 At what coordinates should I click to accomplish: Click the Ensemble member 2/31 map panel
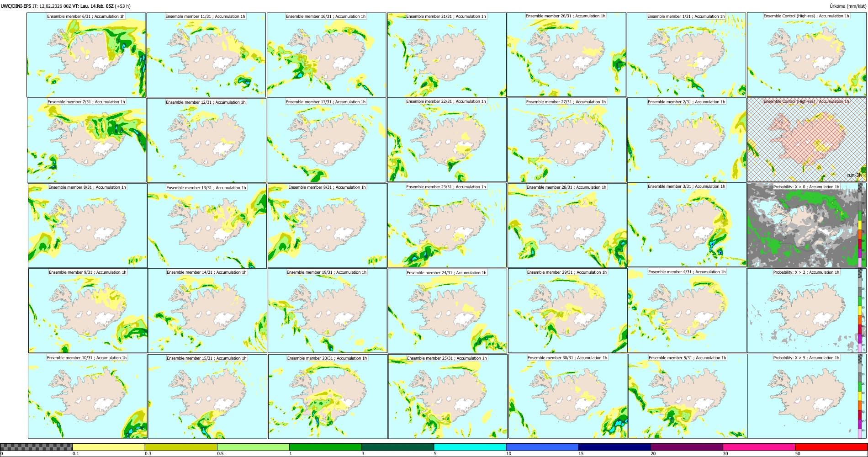tap(687, 140)
